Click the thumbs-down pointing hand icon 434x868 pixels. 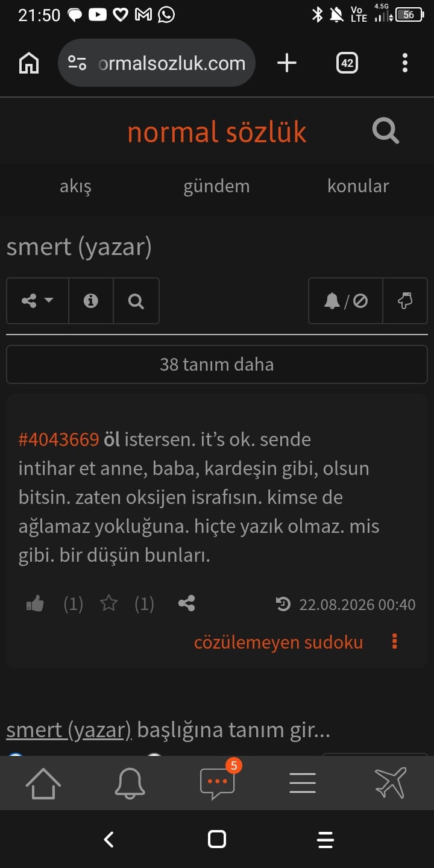coord(405,301)
